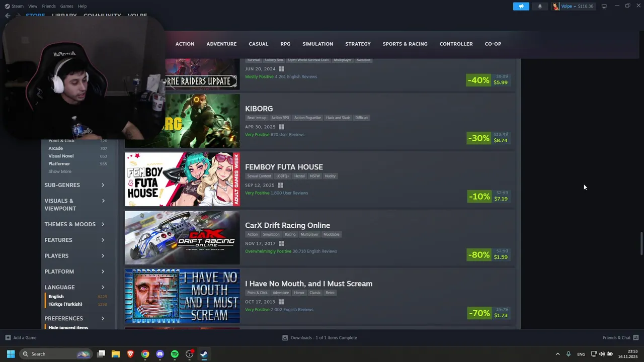Select the CO-OP category tab
This screenshot has height=362, width=644.
coord(493,44)
